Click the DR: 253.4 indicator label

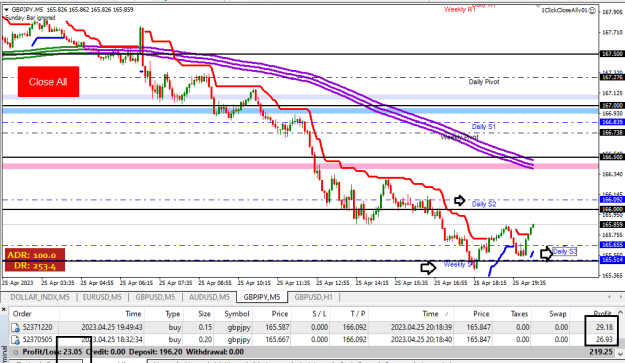tap(34, 266)
